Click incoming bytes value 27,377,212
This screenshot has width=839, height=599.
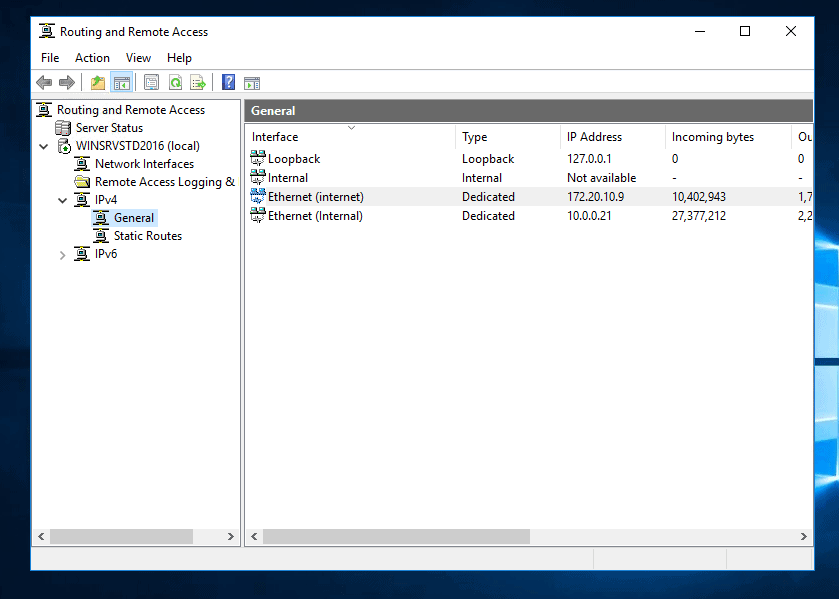(698, 216)
